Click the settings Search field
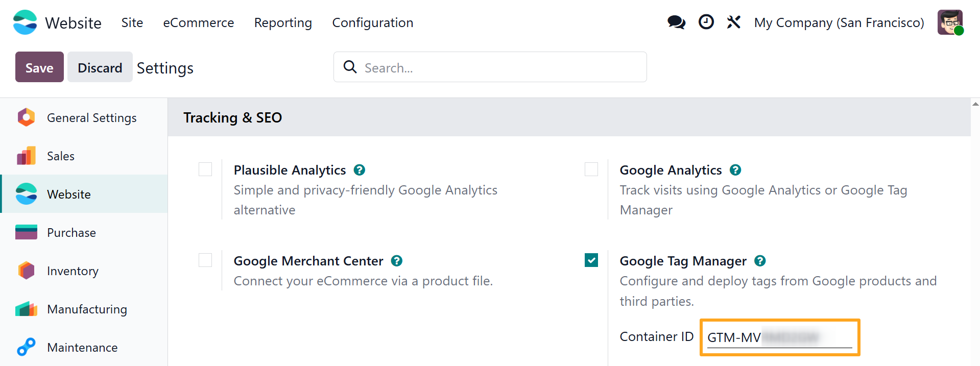The height and width of the screenshot is (366, 980). tap(490, 67)
